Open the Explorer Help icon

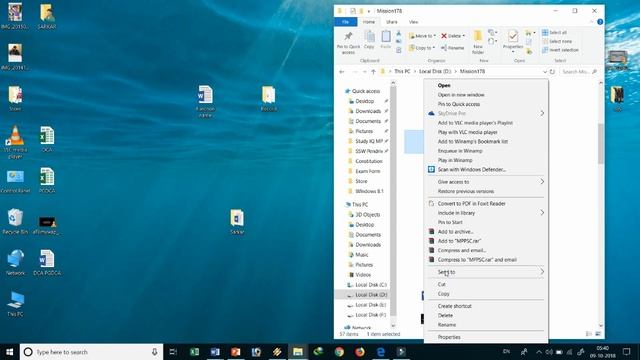click(600, 22)
